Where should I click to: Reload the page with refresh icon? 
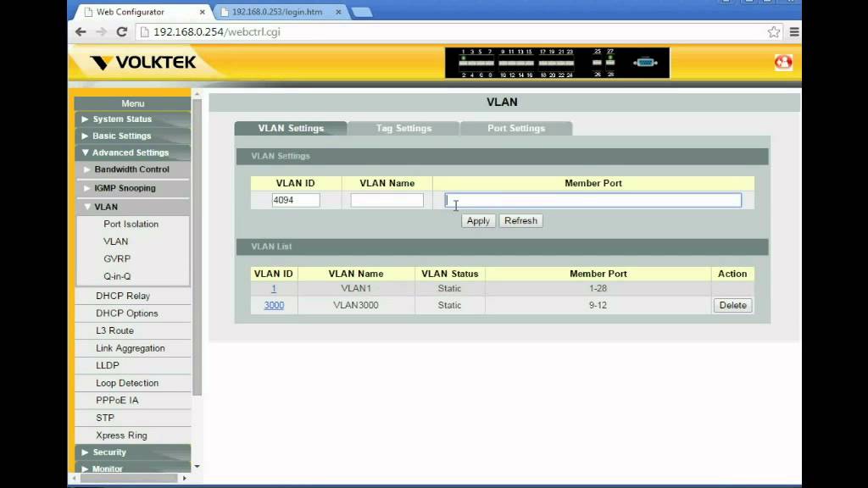tap(122, 32)
